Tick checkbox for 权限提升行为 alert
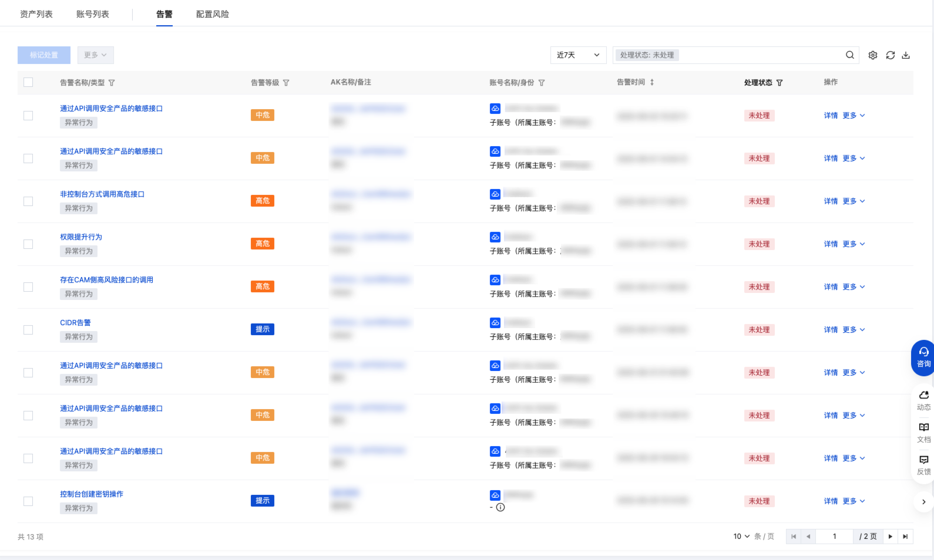Viewport: 934px width, 560px height. coord(28,244)
